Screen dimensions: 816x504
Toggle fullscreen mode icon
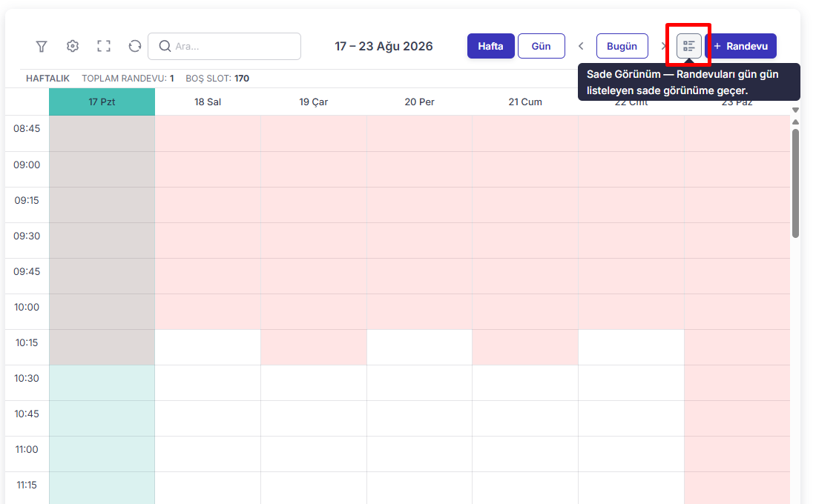[x=104, y=46]
